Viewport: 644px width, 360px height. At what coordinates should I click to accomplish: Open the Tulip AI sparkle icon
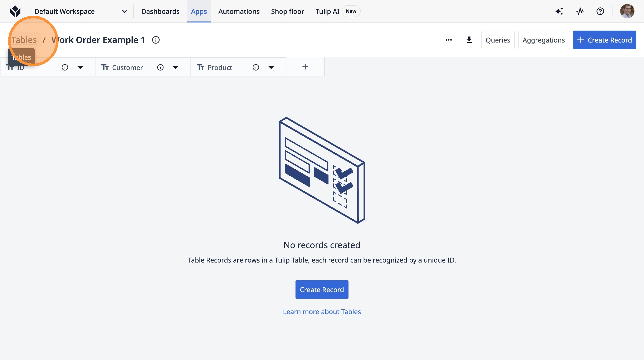[559, 11]
